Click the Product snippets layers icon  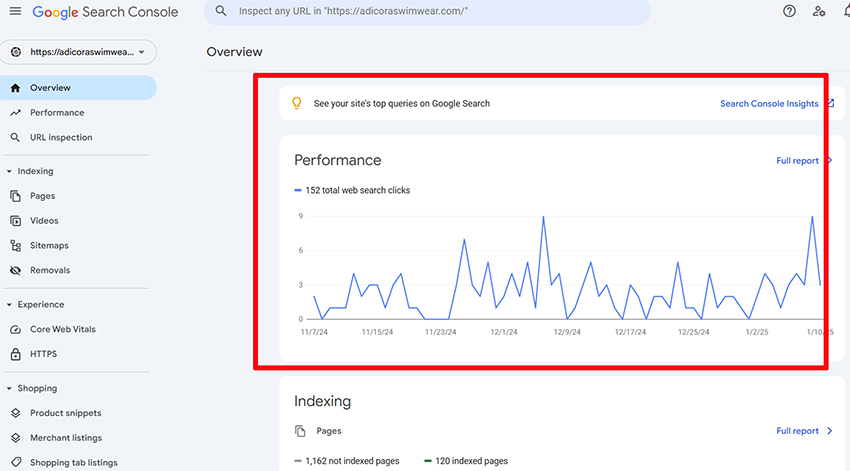pos(15,414)
